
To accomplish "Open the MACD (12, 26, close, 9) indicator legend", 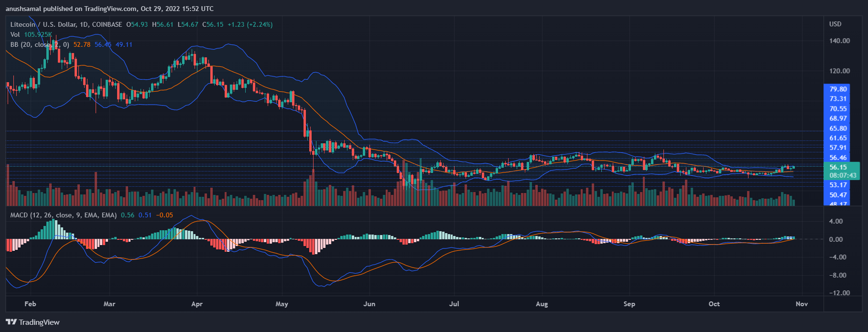I will [x=63, y=215].
